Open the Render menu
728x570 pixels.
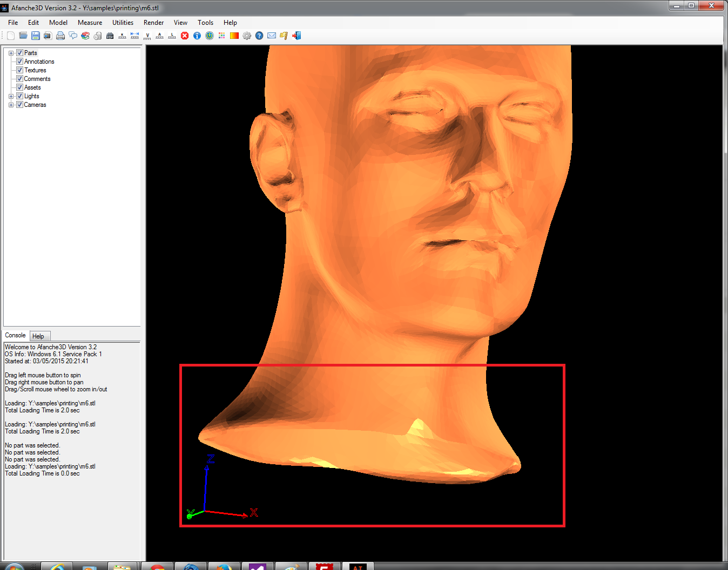(x=153, y=23)
